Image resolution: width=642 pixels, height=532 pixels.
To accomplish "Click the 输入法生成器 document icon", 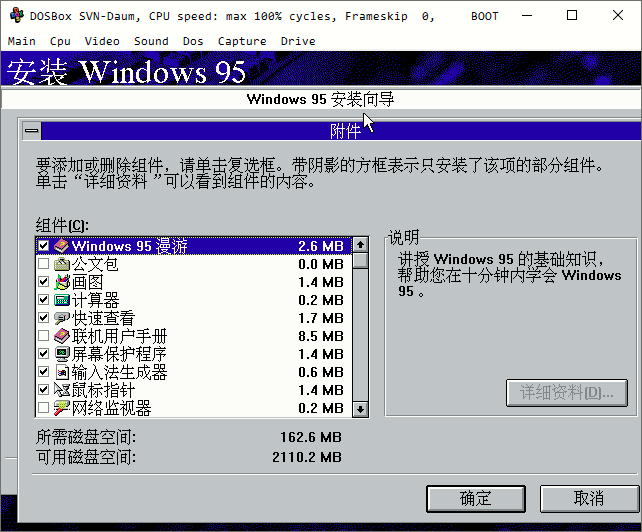I will point(62,372).
